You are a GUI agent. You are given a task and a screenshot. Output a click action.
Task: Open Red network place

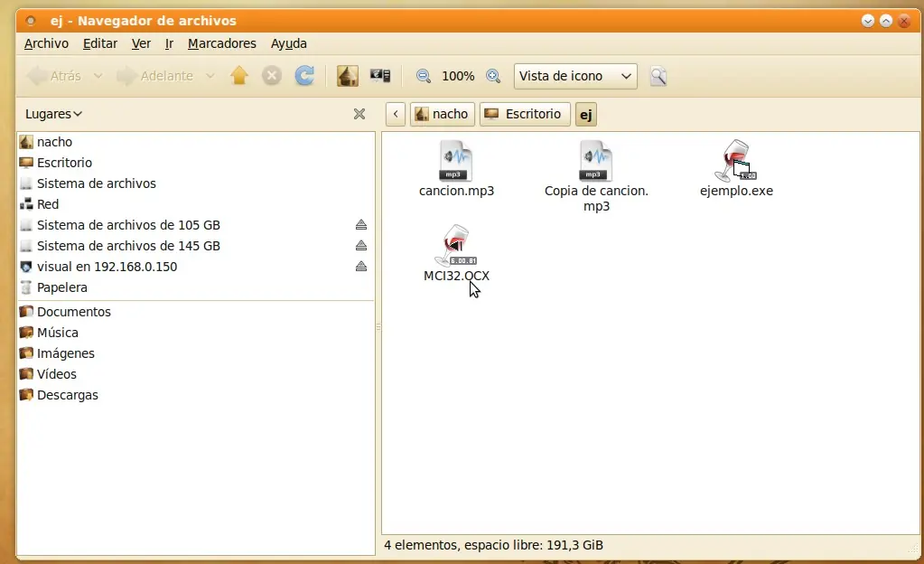point(196,204)
